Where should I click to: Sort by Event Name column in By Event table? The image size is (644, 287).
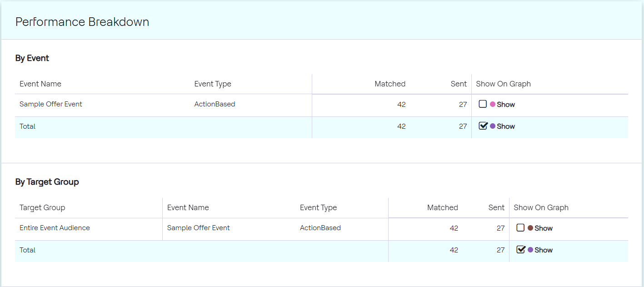pyautogui.click(x=40, y=84)
